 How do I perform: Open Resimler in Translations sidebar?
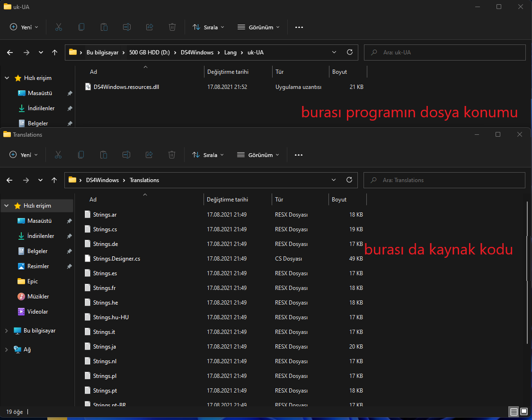pos(38,266)
